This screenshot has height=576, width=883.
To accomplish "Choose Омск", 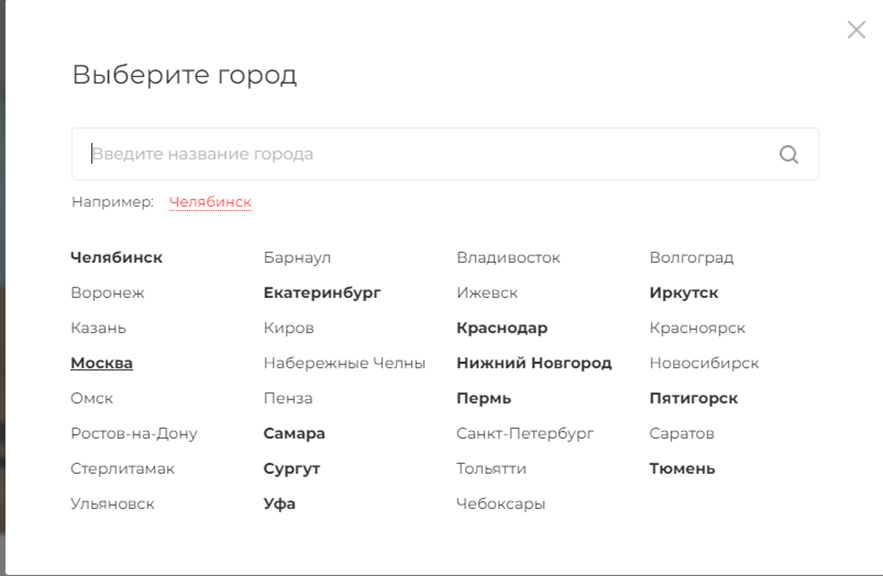I will pos(92,398).
